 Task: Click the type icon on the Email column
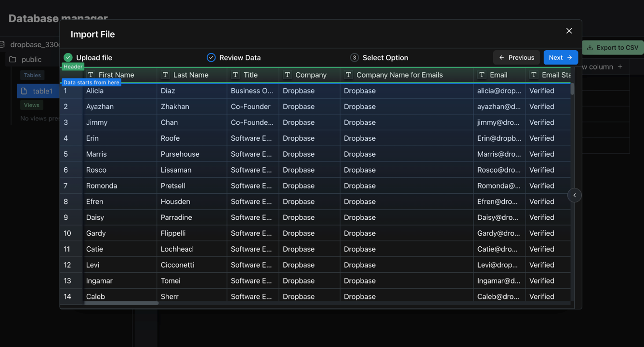(482, 75)
